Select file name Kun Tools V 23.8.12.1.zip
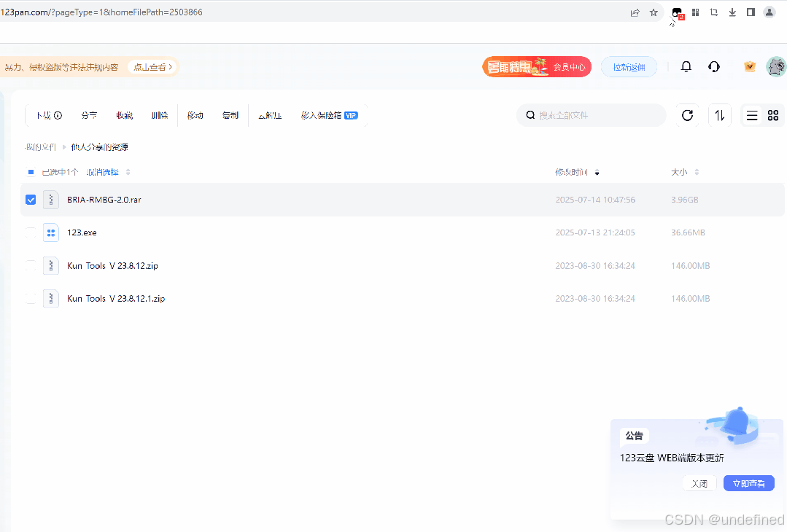Screen dimensions: 787x532 [x=116, y=298]
